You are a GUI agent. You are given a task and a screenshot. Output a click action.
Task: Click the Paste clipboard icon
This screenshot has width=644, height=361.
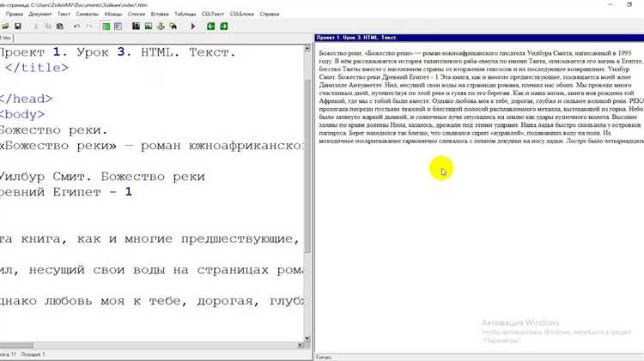pos(59,27)
